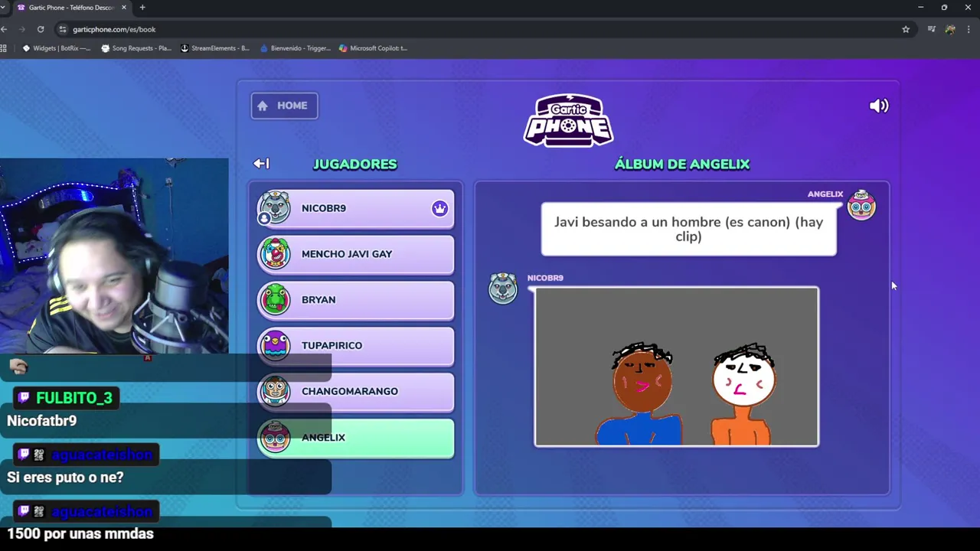This screenshot has height=551, width=980.
Task: Click the "ÁLBUM DE ANGELIX" heading
Action: 682,164
